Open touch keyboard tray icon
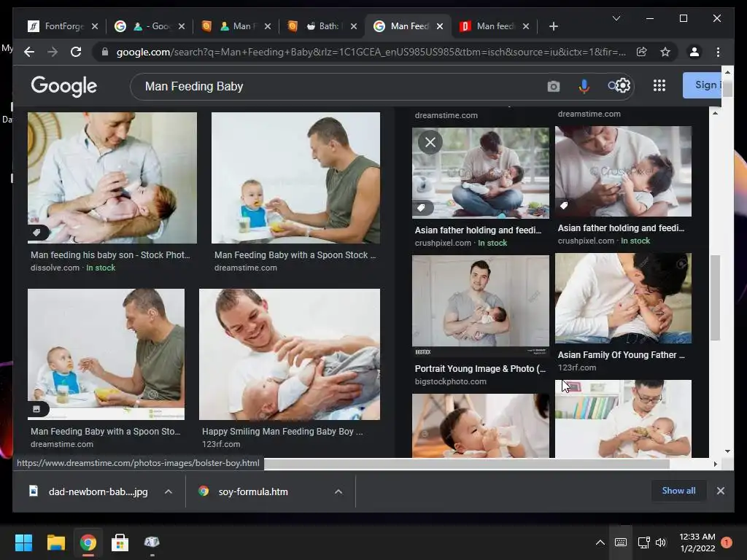 point(620,542)
